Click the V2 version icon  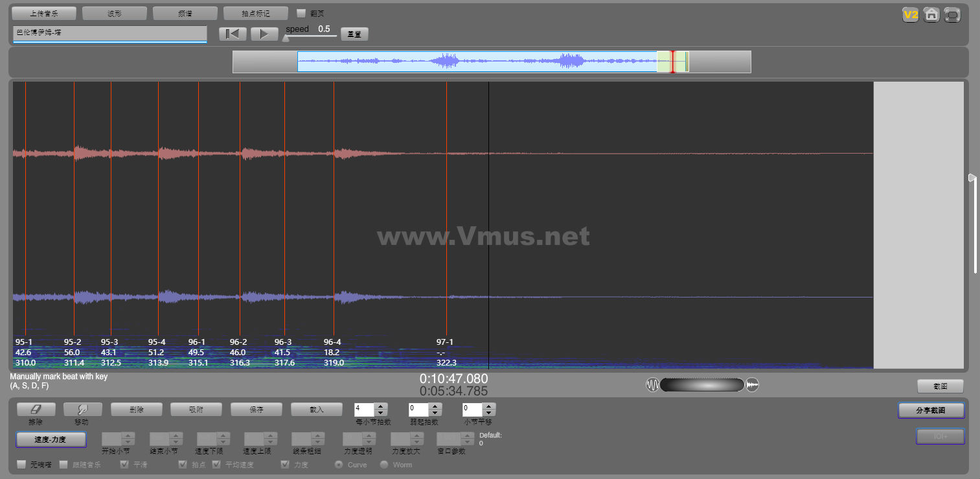911,15
